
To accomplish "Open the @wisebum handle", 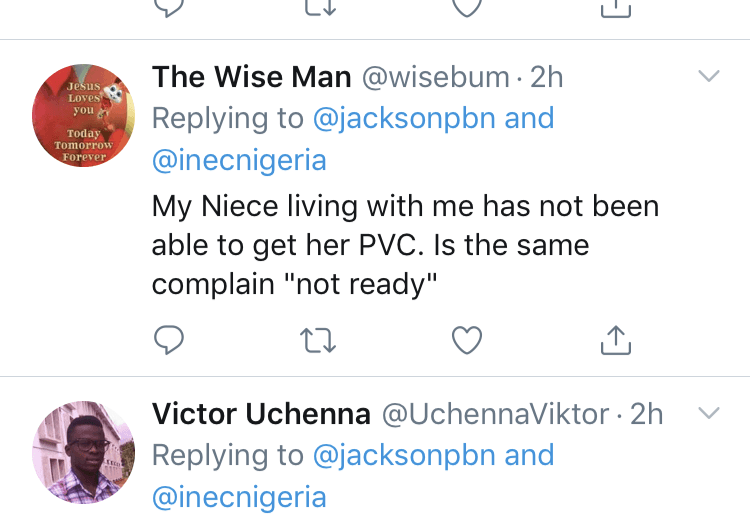I will tap(435, 77).
